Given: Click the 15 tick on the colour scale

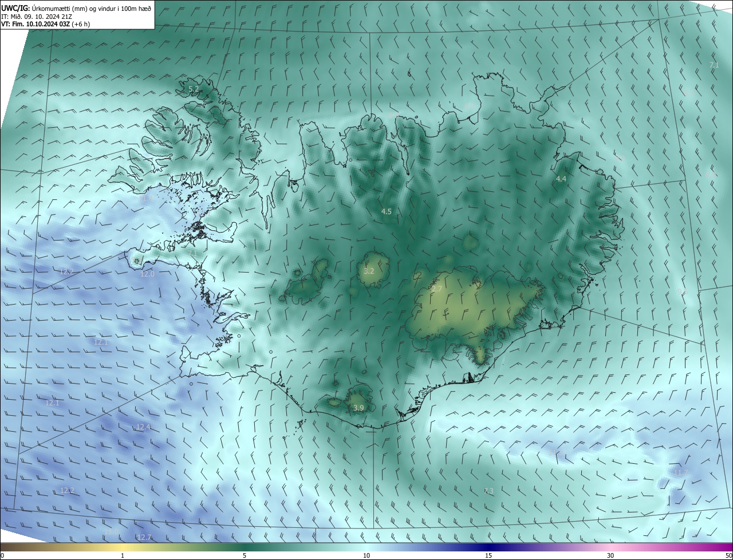Looking at the screenshot, I should click(x=488, y=555).
